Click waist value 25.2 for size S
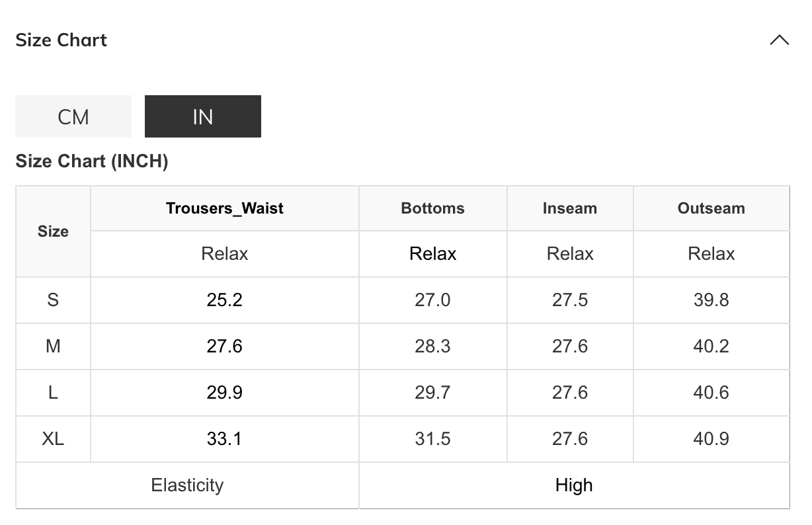 225,300
